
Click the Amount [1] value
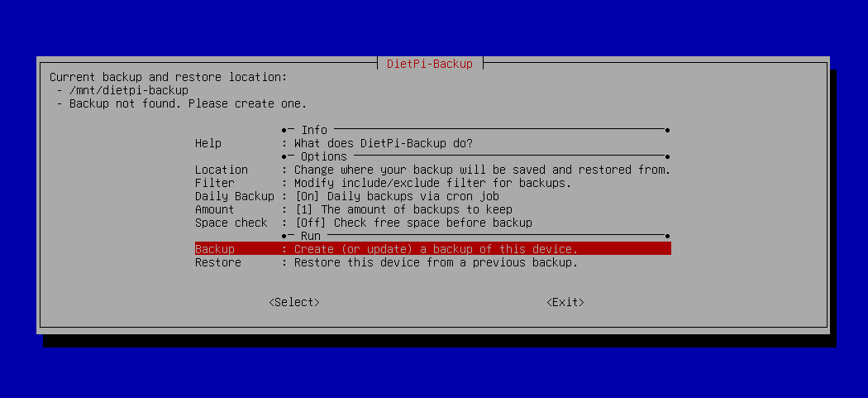click(x=304, y=209)
